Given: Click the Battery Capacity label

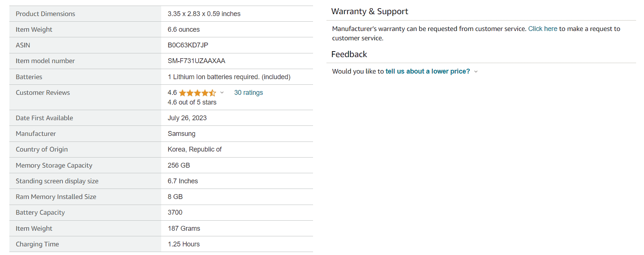Looking at the screenshot, I should click(40, 212).
